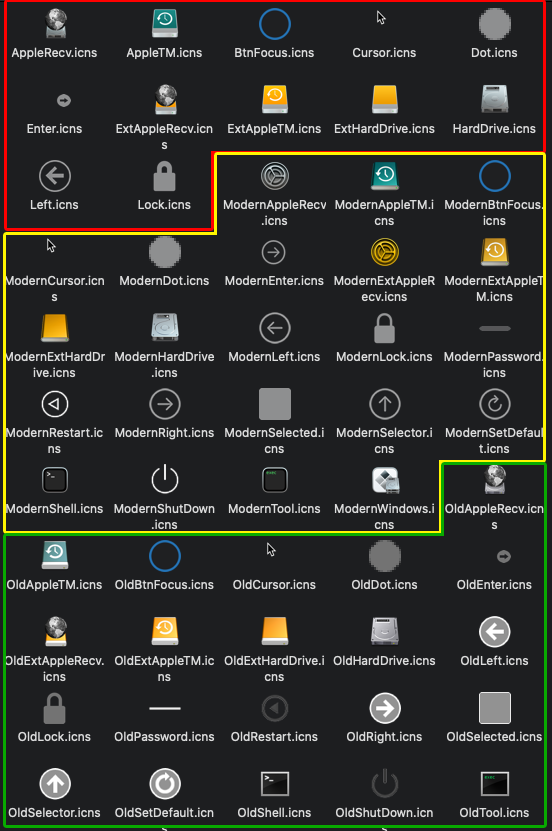This screenshot has height=831, width=552.
Task: Click the ModernDot.icns gray circle icon
Action: coord(165,252)
